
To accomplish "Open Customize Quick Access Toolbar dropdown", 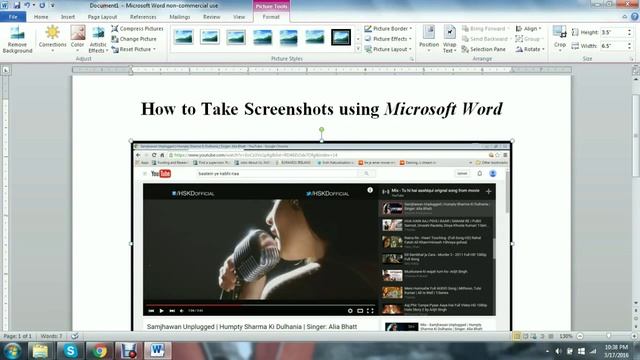I will (53, 5).
